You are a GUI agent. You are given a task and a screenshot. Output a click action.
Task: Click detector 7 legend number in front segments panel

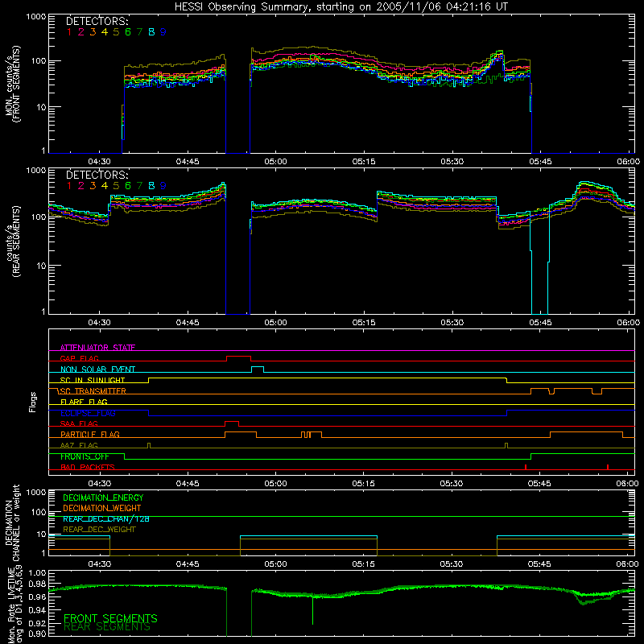139,32
